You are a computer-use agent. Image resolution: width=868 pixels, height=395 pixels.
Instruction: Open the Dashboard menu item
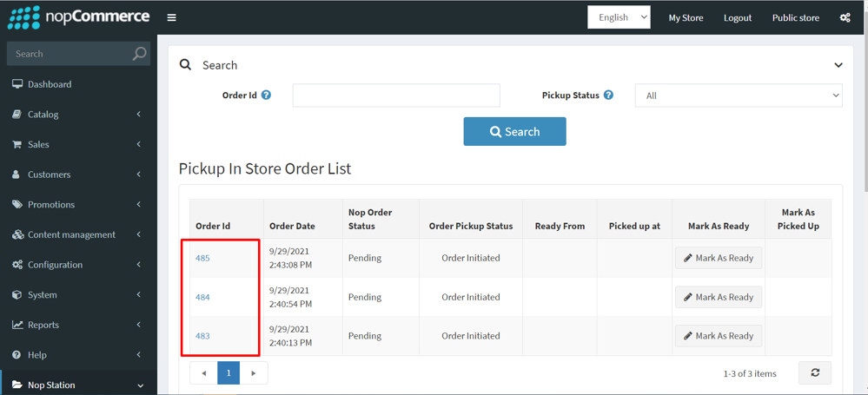tap(78, 84)
